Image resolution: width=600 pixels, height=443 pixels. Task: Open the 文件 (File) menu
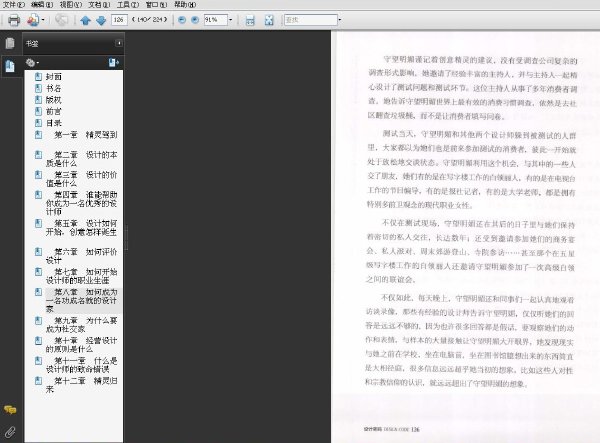point(14,5)
